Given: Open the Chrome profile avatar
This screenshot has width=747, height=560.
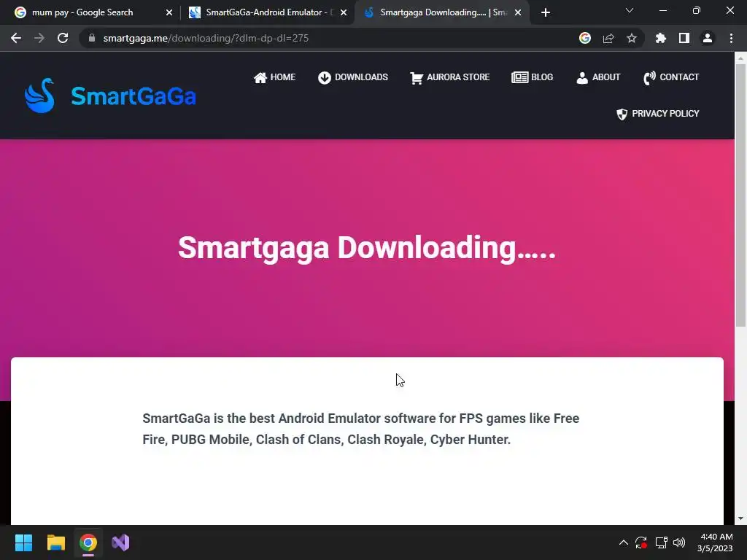Looking at the screenshot, I should click(x=708, y=38).
